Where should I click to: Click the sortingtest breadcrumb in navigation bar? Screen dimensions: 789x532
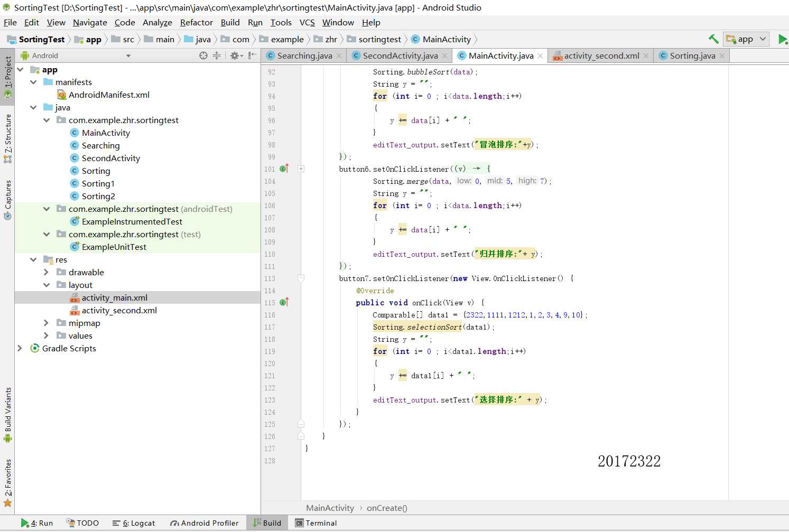(374, 39)
